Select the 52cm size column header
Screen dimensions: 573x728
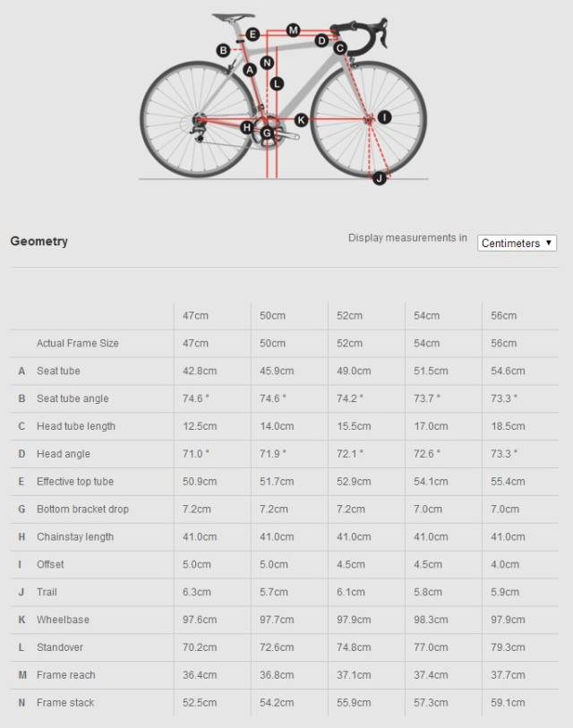pyautogui.click(x=349, y=316)
